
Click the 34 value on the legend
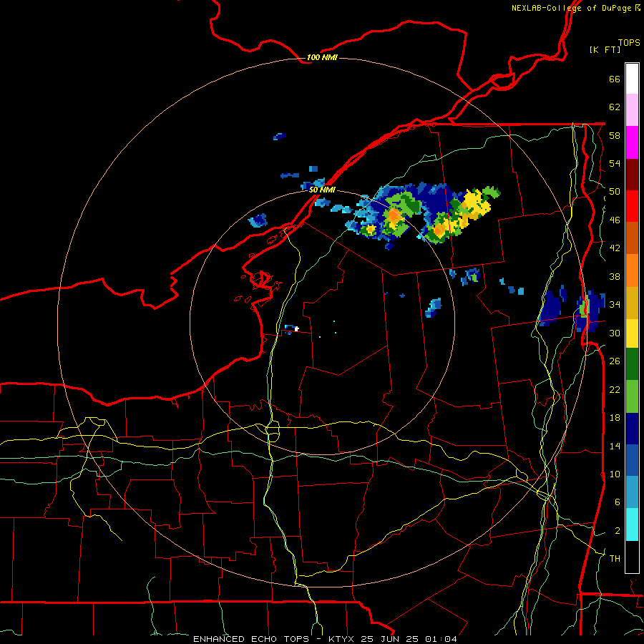(615, 305)
